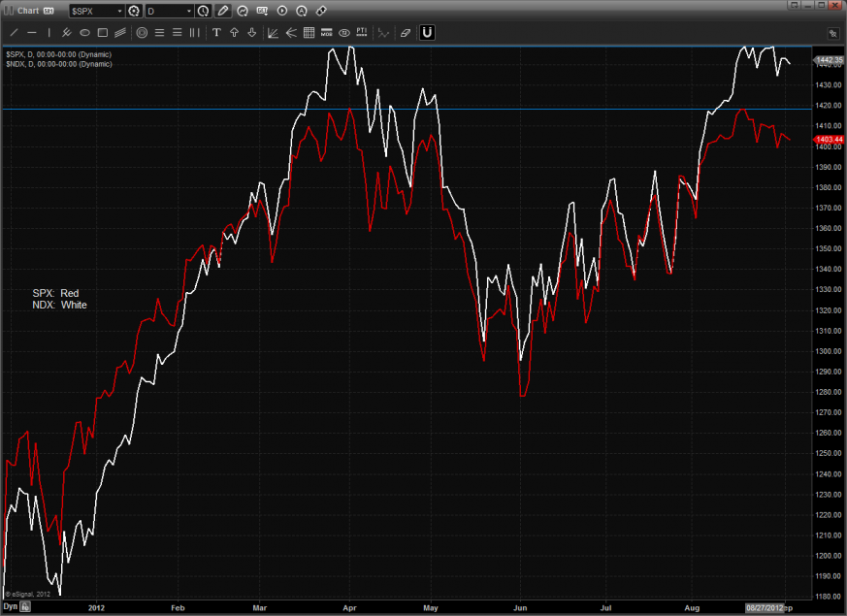Select the Fibonacci circle tool

[142, 33]
